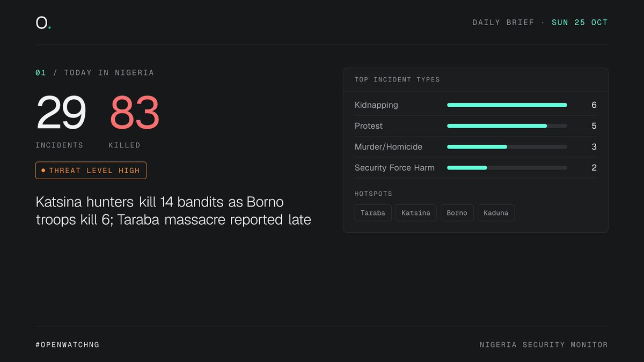Click the Kidnapping progress bar
This screenshot has width=644, height=362.
pos(507,105)
